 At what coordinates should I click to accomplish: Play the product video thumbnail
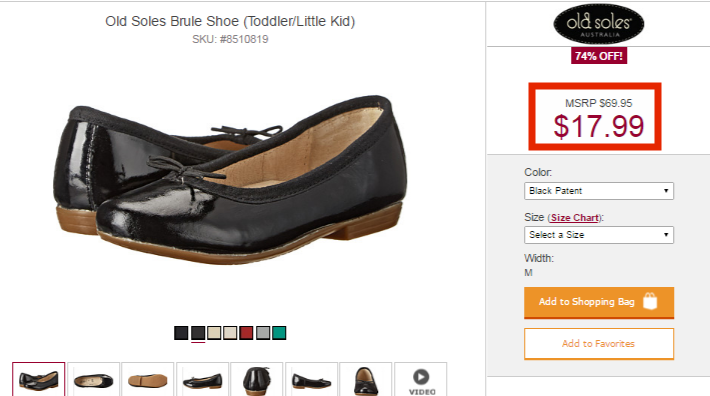421,380
